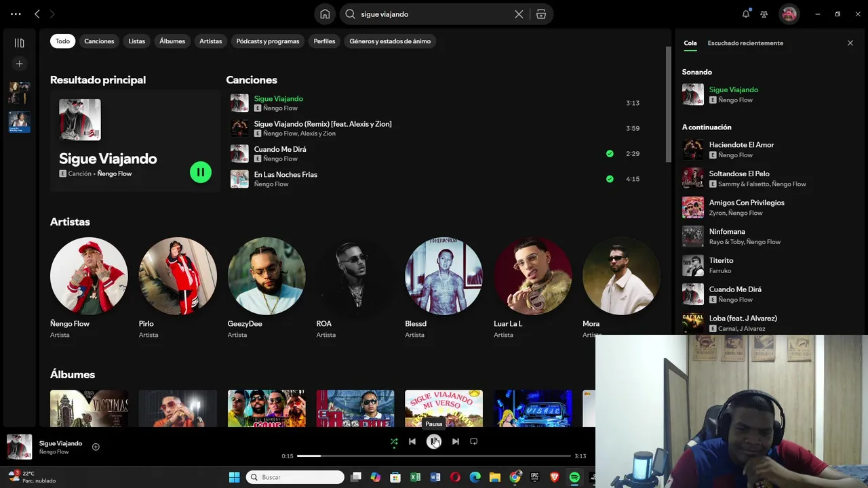868x488 pixels.
Task: Open the Browse icon in the search bar
Action: tap(541, 14)
